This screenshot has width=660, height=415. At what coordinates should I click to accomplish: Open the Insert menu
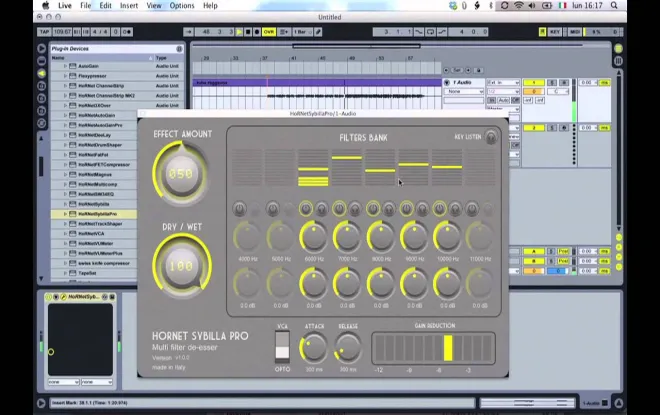(129, 5)
